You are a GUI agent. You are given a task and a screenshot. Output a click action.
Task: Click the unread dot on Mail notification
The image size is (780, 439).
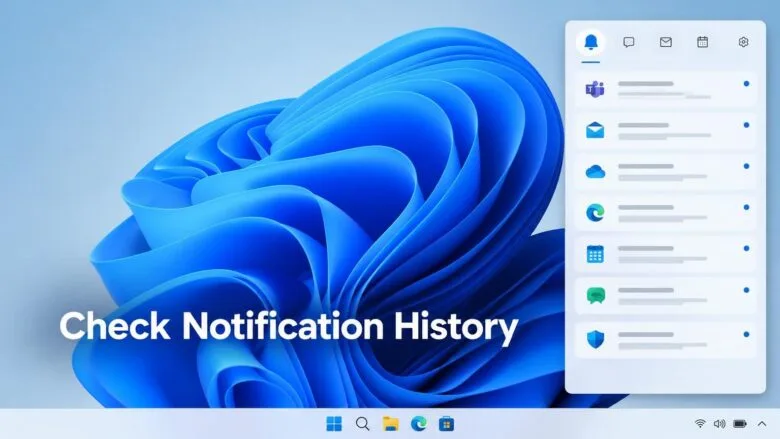[746, 125]
